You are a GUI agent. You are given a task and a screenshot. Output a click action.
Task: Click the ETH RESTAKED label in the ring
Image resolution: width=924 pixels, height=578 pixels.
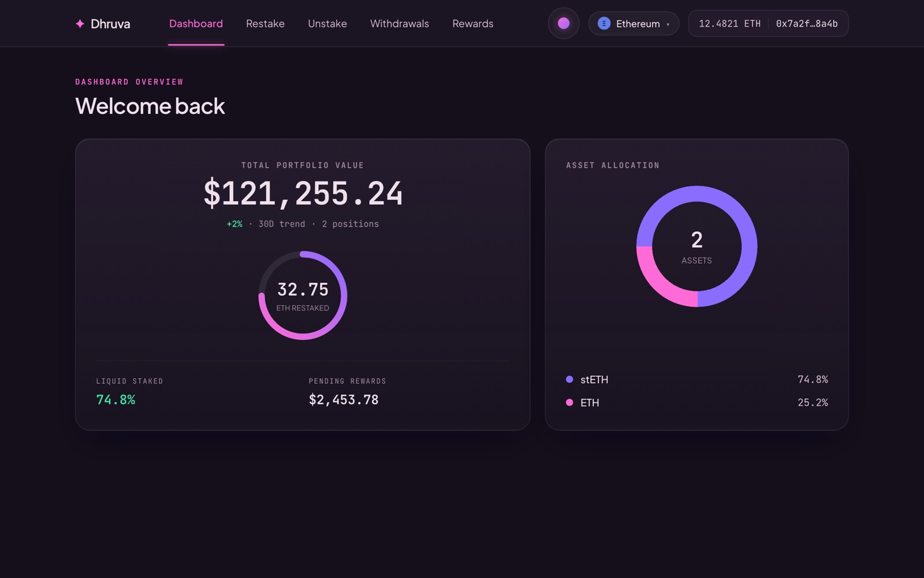point(303,308)
